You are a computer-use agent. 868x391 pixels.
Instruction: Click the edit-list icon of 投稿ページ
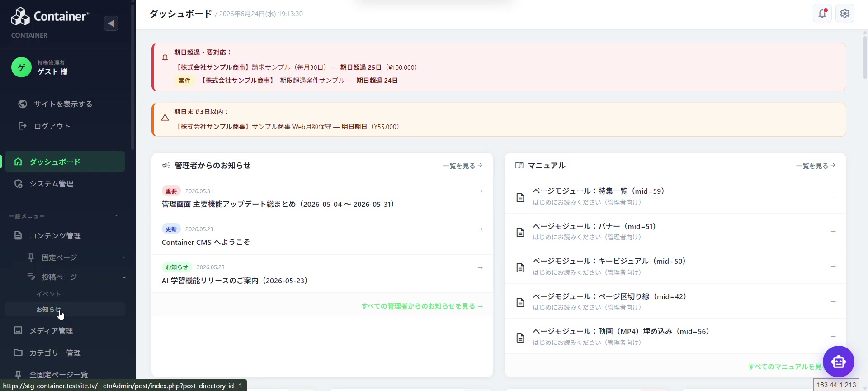point(31,277)
